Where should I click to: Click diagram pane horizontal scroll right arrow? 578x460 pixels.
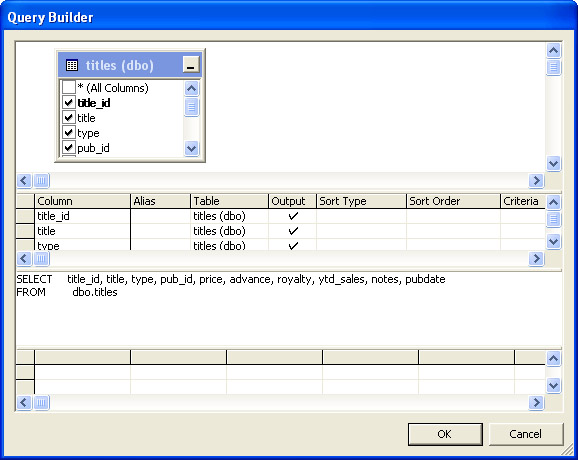[536, 180]
